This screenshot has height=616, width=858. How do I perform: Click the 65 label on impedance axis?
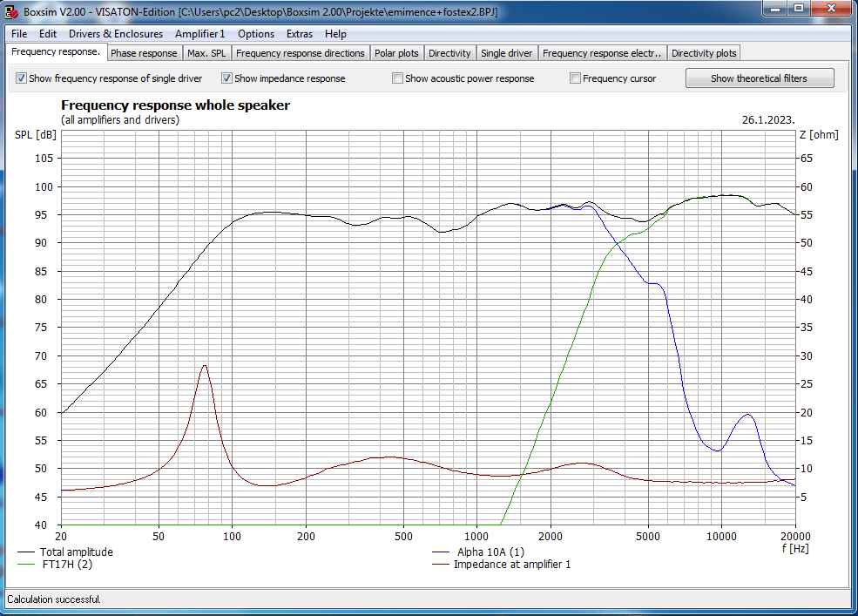807,159
